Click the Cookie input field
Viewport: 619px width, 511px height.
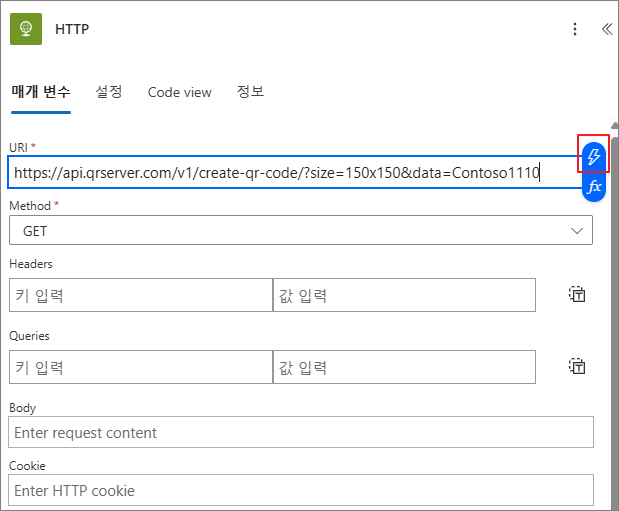(301, 490)
